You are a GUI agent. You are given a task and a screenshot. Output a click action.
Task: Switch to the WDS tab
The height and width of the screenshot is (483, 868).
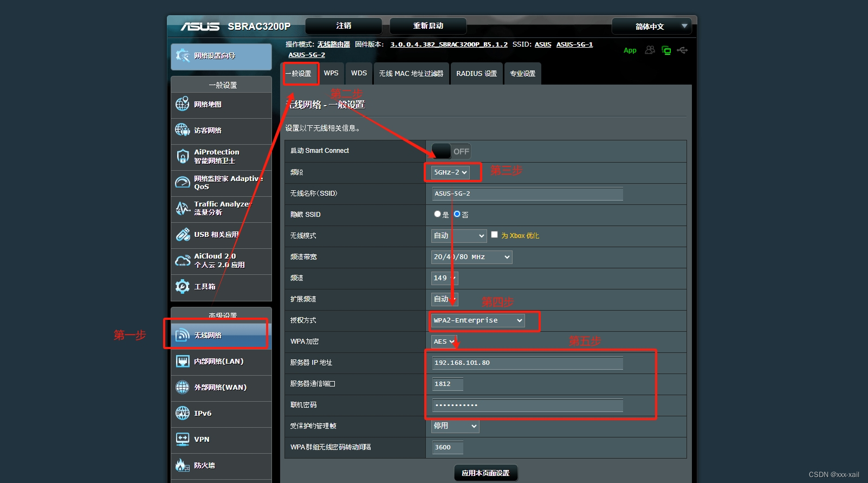coord(359,74)
